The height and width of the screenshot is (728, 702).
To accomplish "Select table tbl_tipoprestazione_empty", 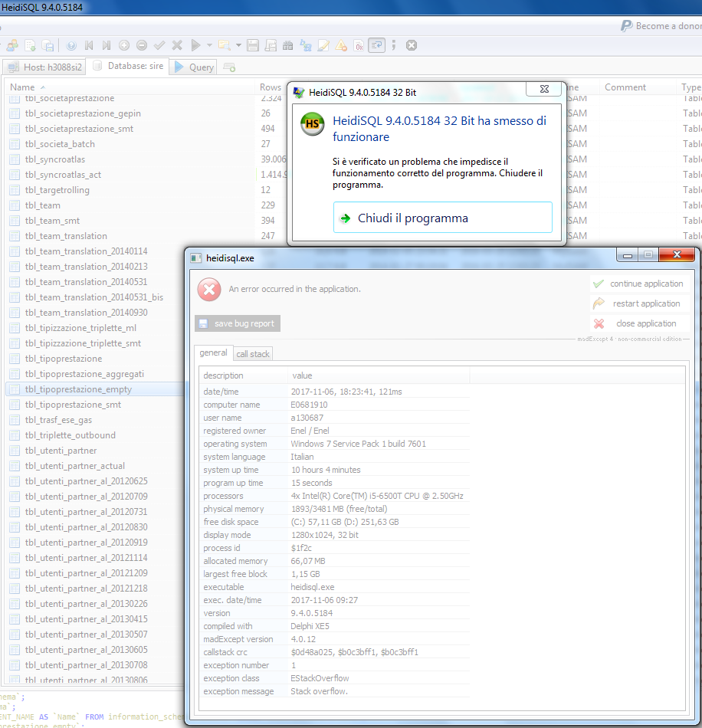I will pyautogui.click(x=78, y=389).
